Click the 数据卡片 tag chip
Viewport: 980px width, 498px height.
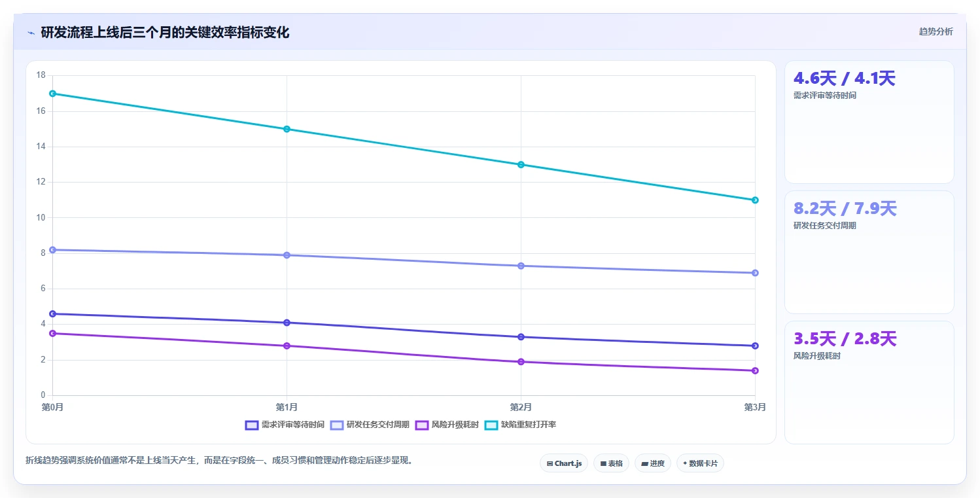coord(700,463)
